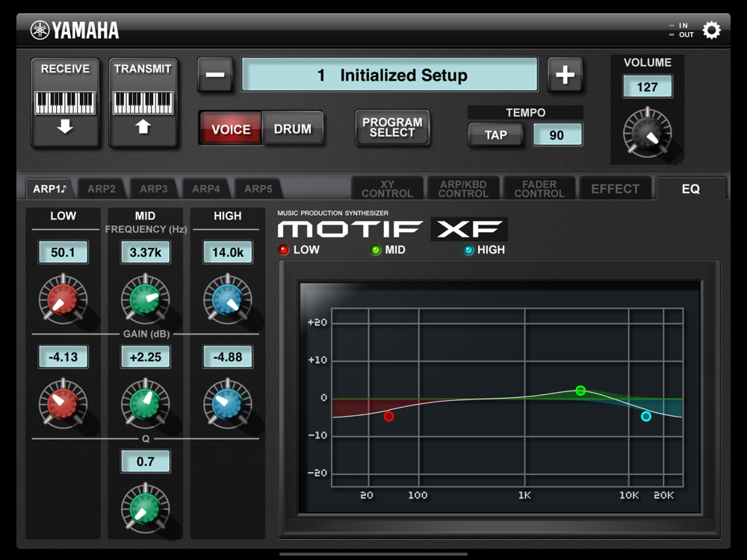Switch to the ARP1 tab
The width and height of the screenshot is (747, 560).
49,189
